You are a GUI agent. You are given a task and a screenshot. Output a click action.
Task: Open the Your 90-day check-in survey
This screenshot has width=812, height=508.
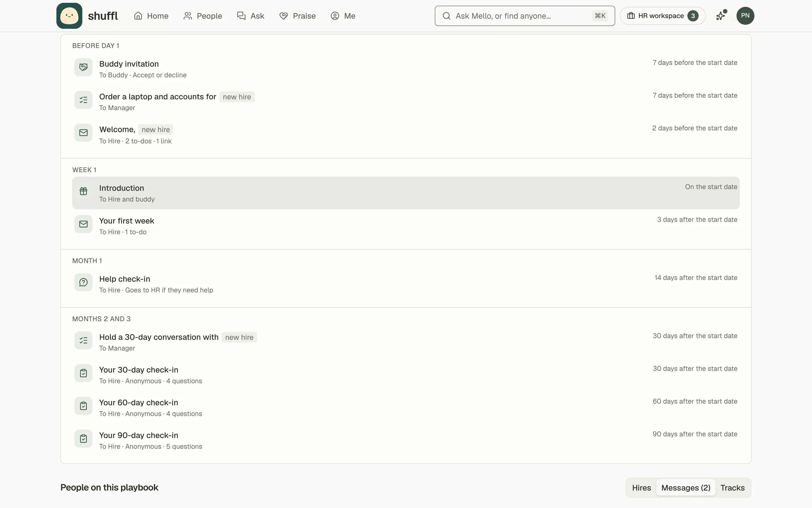pos(406,441)
